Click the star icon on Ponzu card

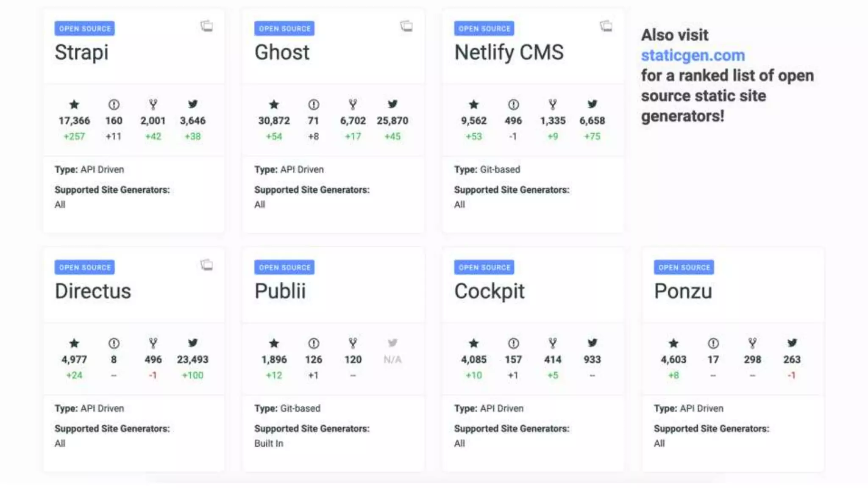[x=673, y=343]
